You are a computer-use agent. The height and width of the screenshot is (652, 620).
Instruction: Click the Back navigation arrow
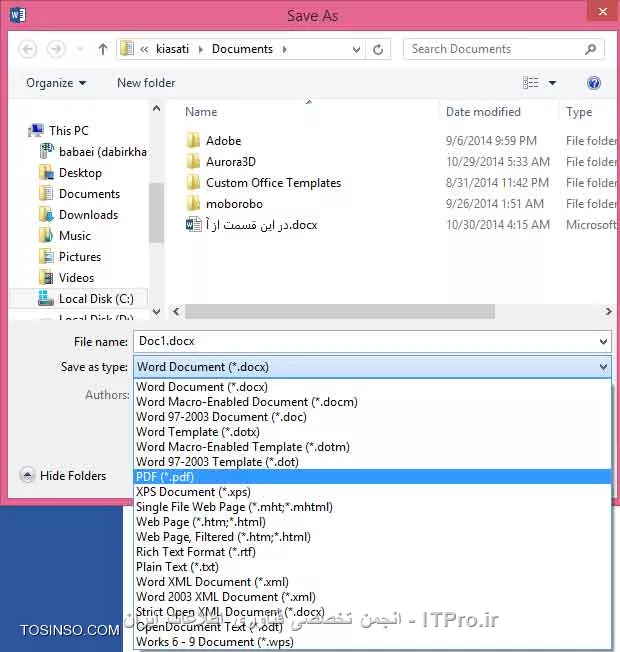[x=27, y=49]
